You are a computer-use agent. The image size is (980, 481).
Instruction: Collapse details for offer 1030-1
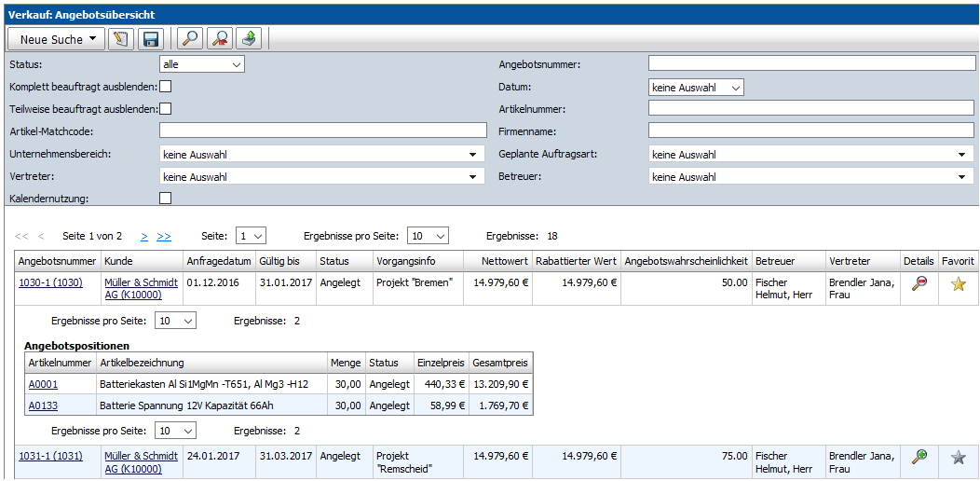click(919, 284)
